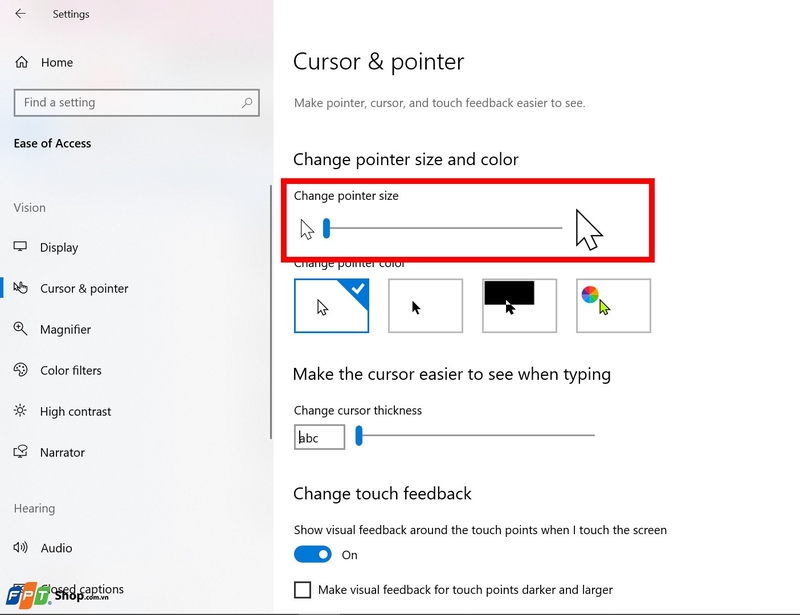Click the "Cursor & pointer" page title
This screenshot has width=800, height=615.
tap(379, 62)
